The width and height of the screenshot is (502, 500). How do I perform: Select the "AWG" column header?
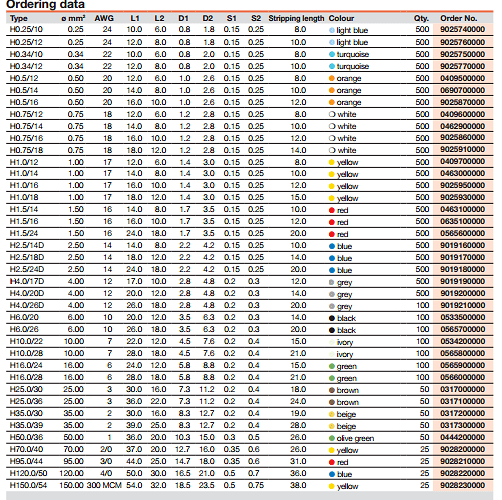(104, 18)
